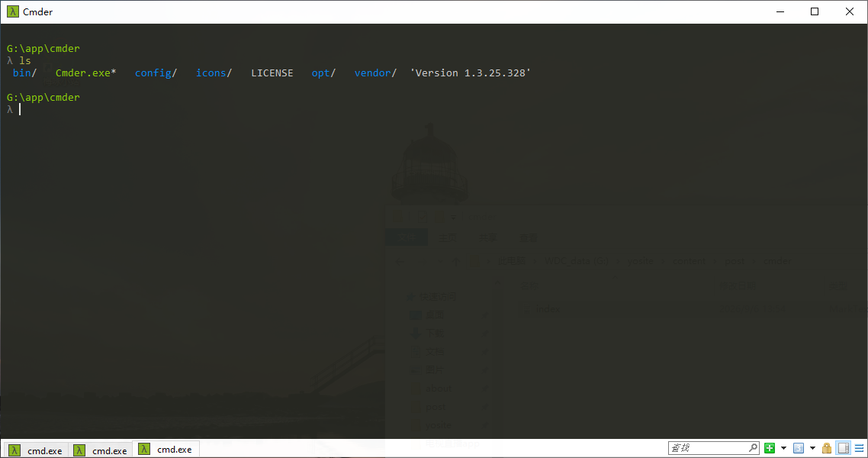Click the 'vendor/' directory name
This screenshot has width=868, height=458.
(375, 73)
